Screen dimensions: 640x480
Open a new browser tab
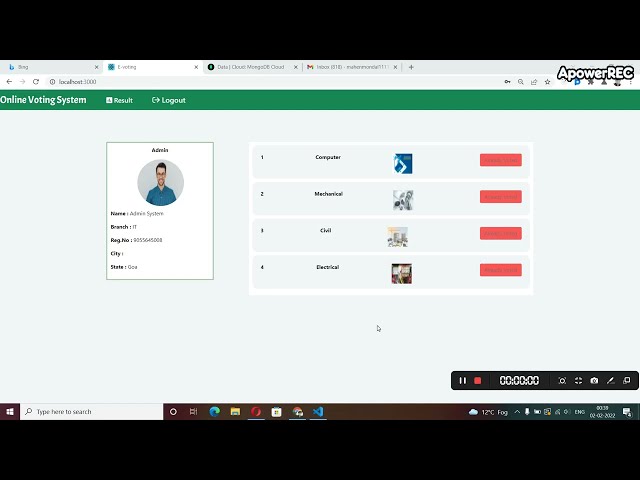point(411,67)
